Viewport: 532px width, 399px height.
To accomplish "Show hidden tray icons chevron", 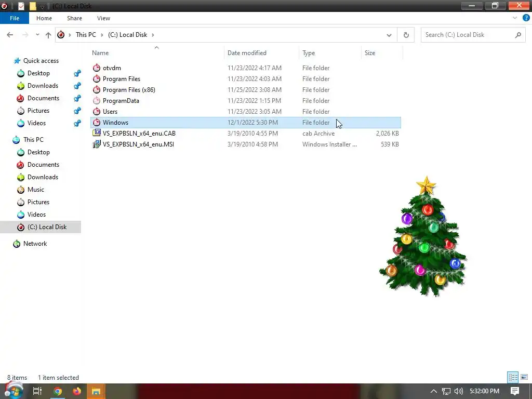I will click(434, 391).
